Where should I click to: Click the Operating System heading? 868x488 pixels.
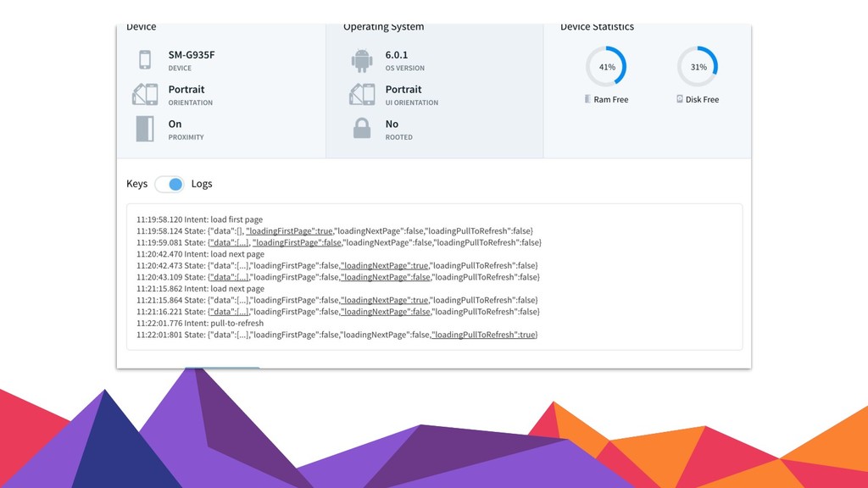tap(384, 26)
